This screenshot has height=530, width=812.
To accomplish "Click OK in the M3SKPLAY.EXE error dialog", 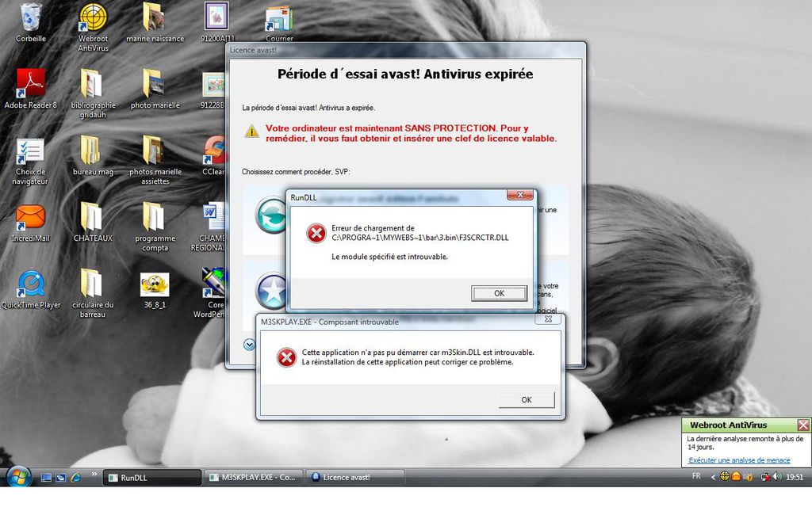I will point(526,399).
